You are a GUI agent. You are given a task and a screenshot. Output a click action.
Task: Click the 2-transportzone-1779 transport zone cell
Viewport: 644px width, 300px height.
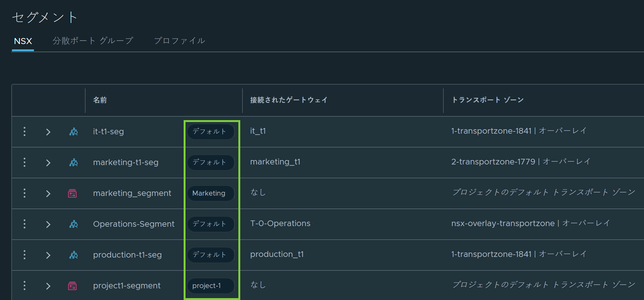pyautogui.click(x=521, y=162)
